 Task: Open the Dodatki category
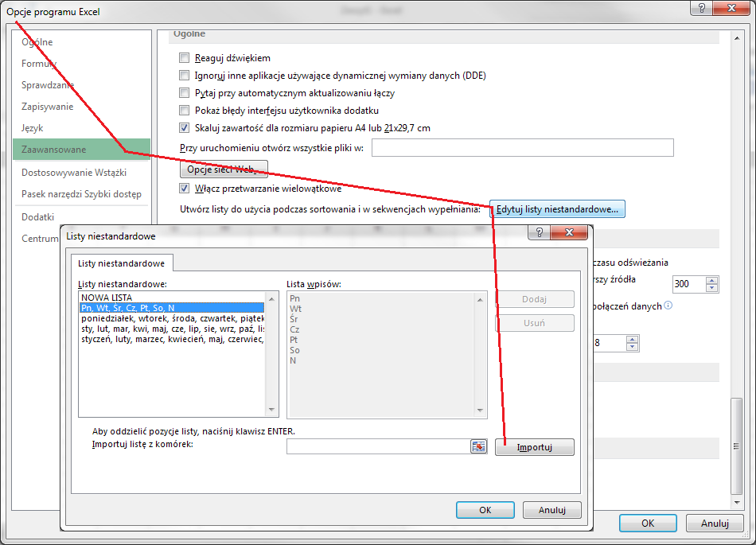[37, 217]
